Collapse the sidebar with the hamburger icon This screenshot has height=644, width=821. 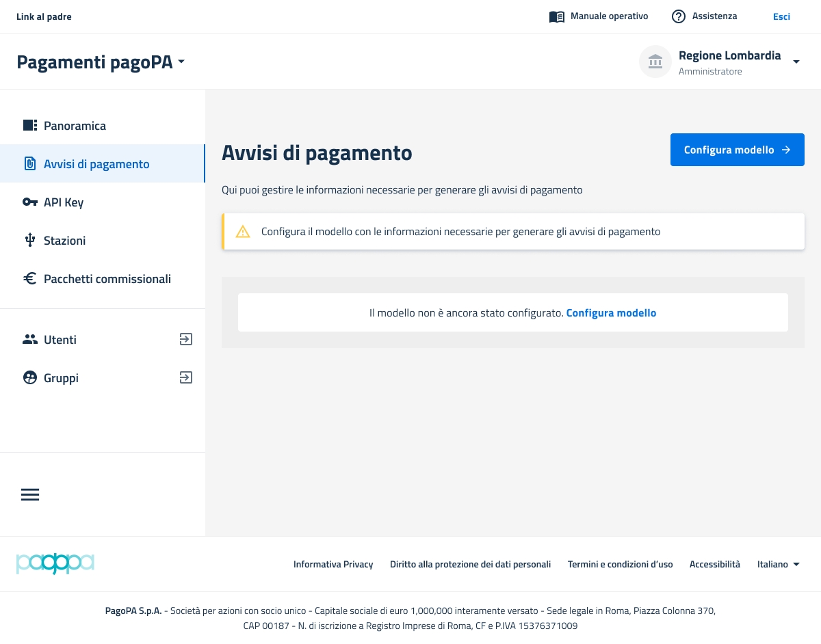click(30, 495)
